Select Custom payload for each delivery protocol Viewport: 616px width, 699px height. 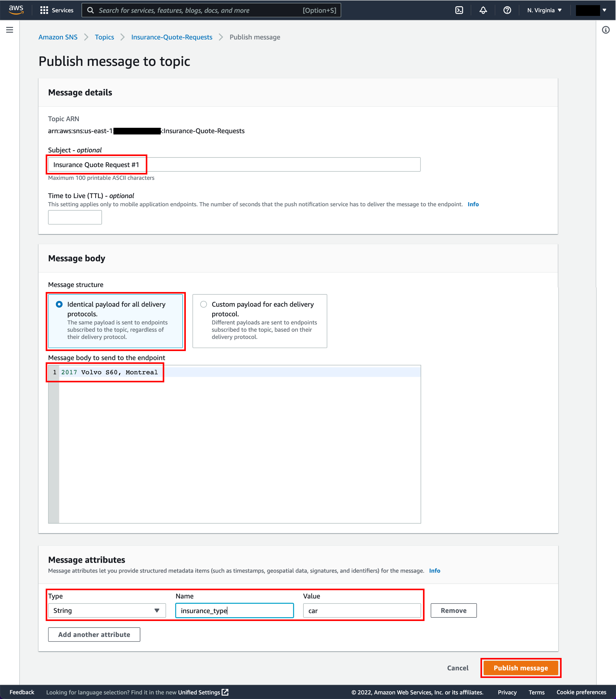204,304
